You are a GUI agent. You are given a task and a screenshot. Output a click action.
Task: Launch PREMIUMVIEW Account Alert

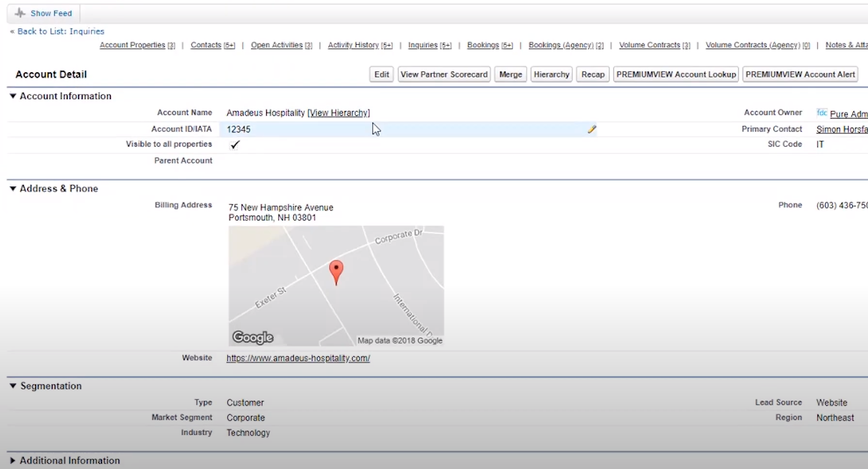[800, 74]
